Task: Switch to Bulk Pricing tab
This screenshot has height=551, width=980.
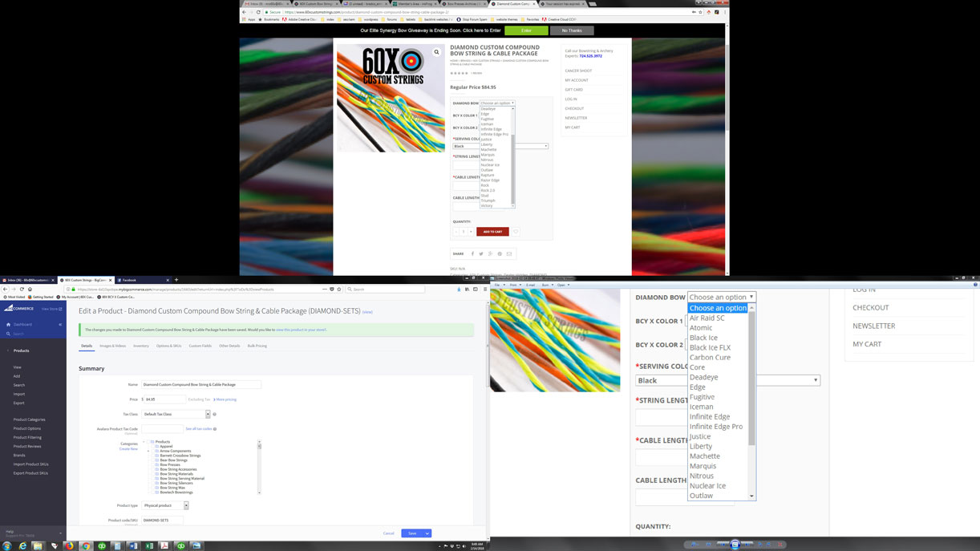Action: point(257,346)
